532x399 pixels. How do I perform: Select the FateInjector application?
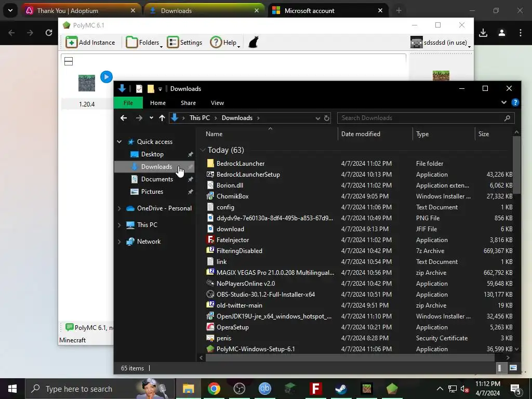232,240
